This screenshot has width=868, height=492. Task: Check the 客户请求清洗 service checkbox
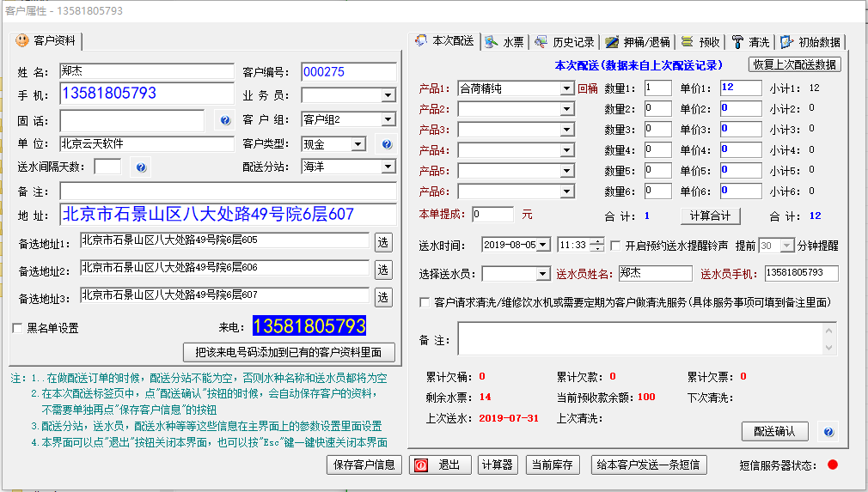coord(425,302)
